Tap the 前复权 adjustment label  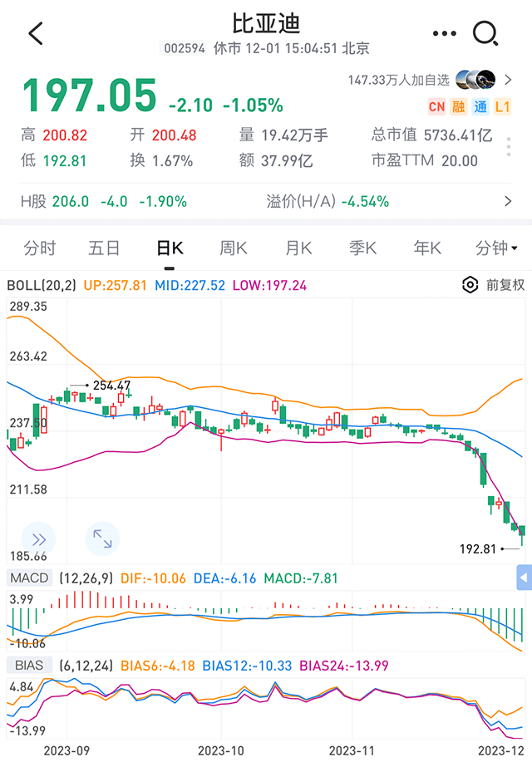click(x=505, y=285)
